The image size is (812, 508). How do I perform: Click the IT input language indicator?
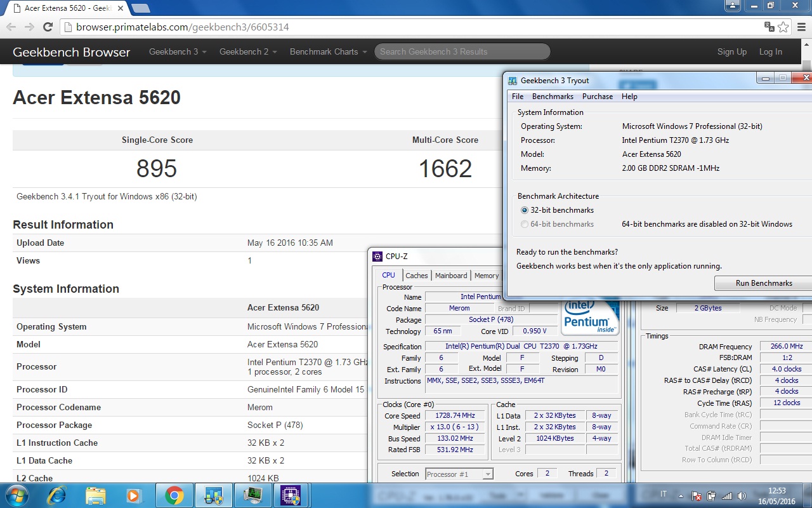[x=664, y=494]
